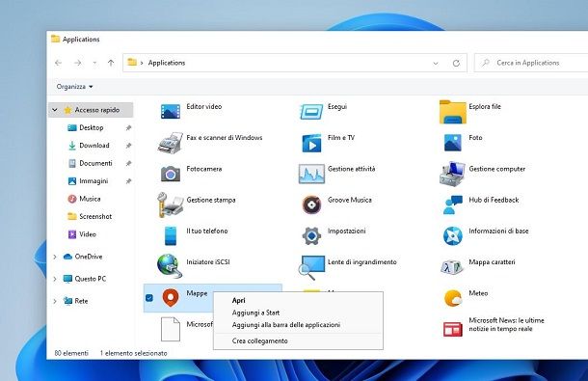Click the Fotocamera camera icon
Screen dimensions: 588x381
[171, 175]
